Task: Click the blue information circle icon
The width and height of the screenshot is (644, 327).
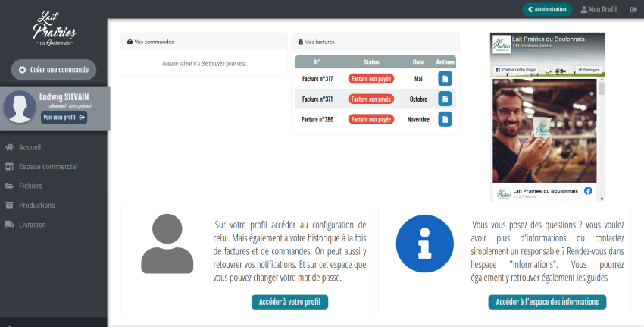Action: click(419, 244)
